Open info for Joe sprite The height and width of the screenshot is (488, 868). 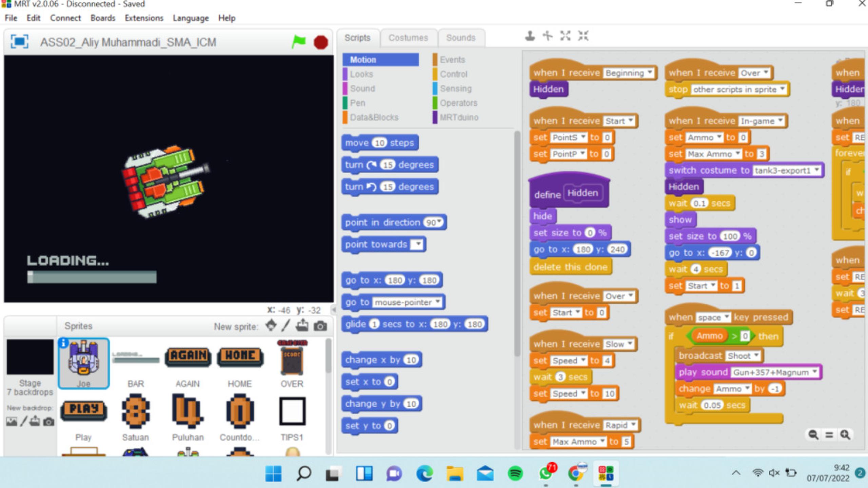click(63, 343)
